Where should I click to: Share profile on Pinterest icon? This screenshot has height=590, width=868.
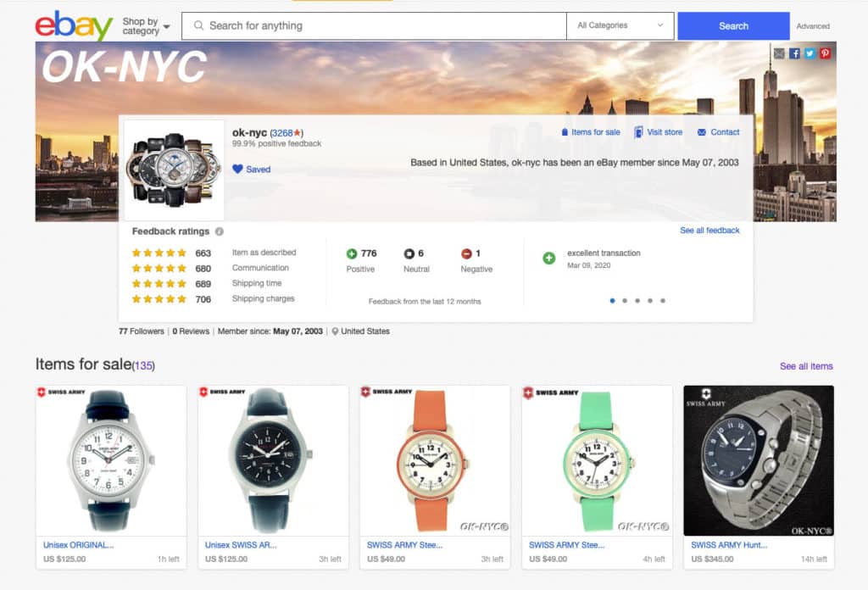(x=826, y=53)
